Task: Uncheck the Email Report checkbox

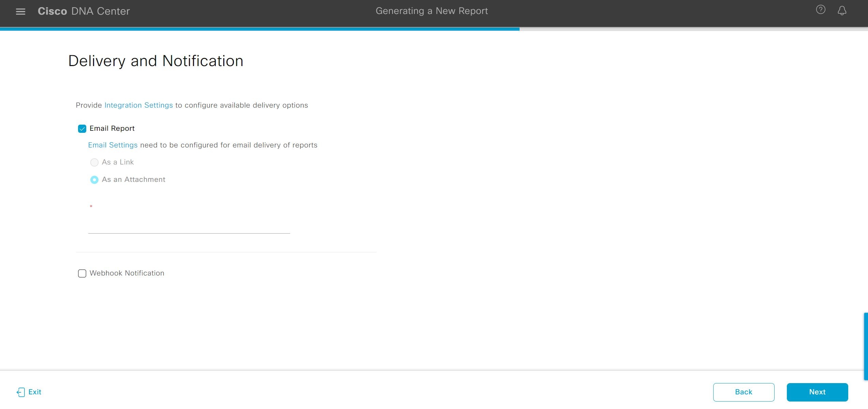Action: coord(82,128)
